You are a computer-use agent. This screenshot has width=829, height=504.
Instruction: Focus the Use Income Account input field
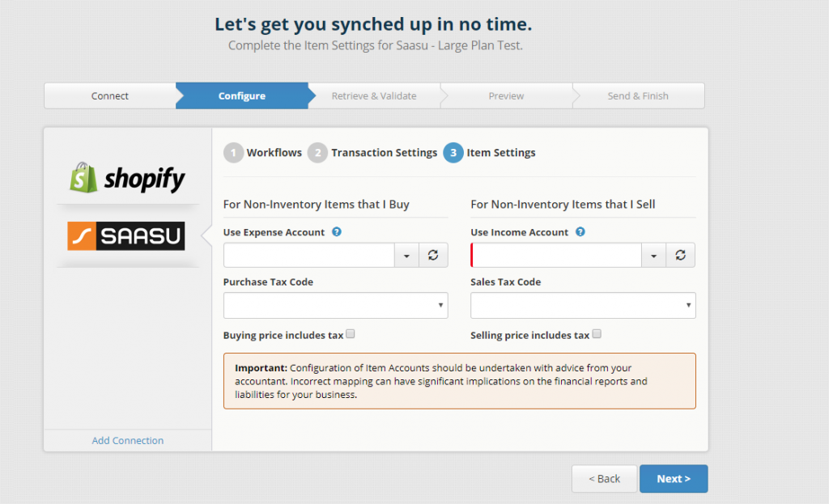click(x=556, y=255)
